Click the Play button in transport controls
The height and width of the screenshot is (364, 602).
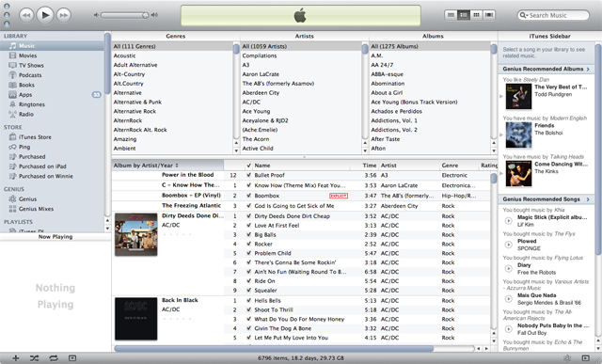45,15
